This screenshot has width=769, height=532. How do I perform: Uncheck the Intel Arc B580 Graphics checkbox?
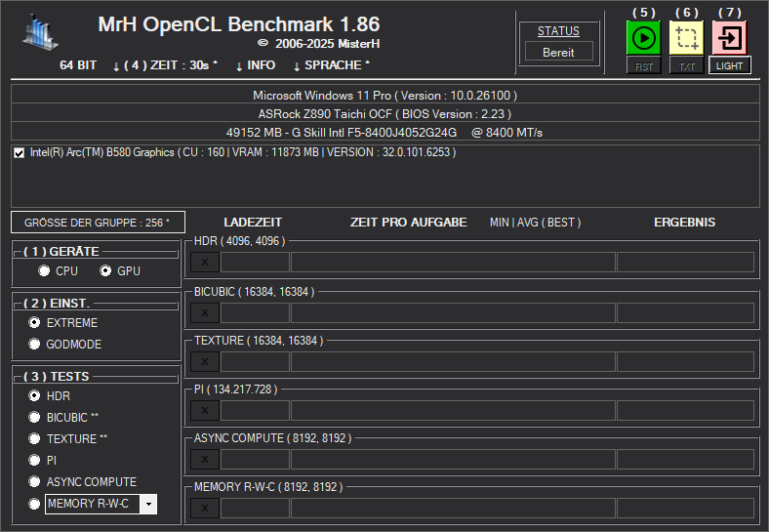[x=20, y=153]
